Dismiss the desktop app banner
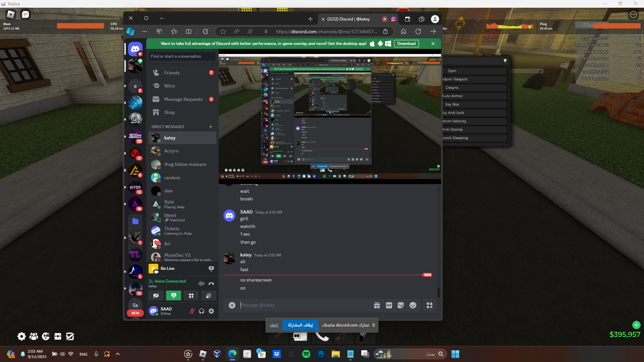Image resolution: width=644 pixels, height=362 pixels. pyautogui.click(x=433, y=44)
